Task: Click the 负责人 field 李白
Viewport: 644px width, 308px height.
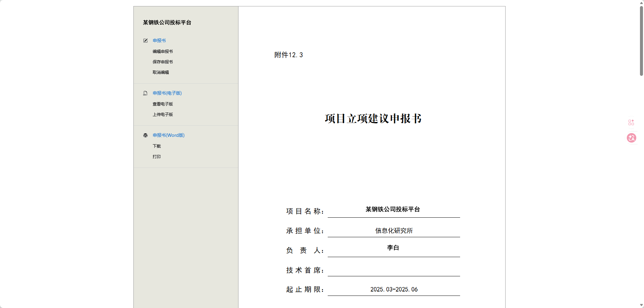Action: (393, 248)
